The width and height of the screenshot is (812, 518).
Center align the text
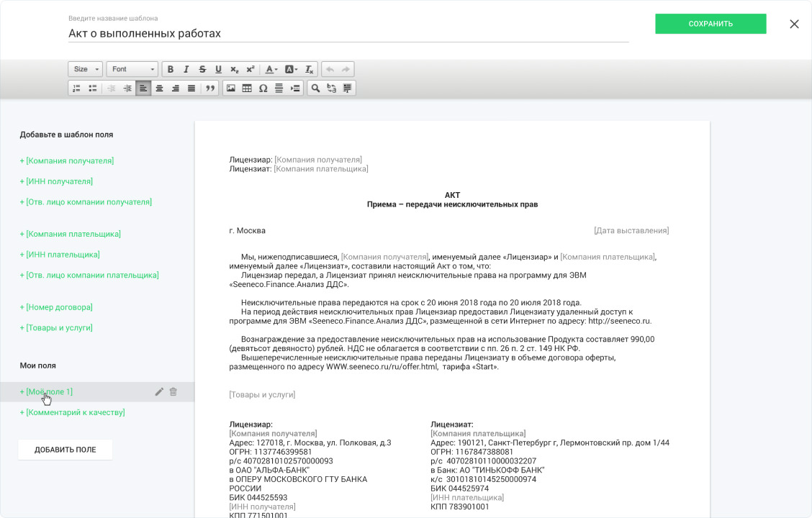click(x=160, y=88)
